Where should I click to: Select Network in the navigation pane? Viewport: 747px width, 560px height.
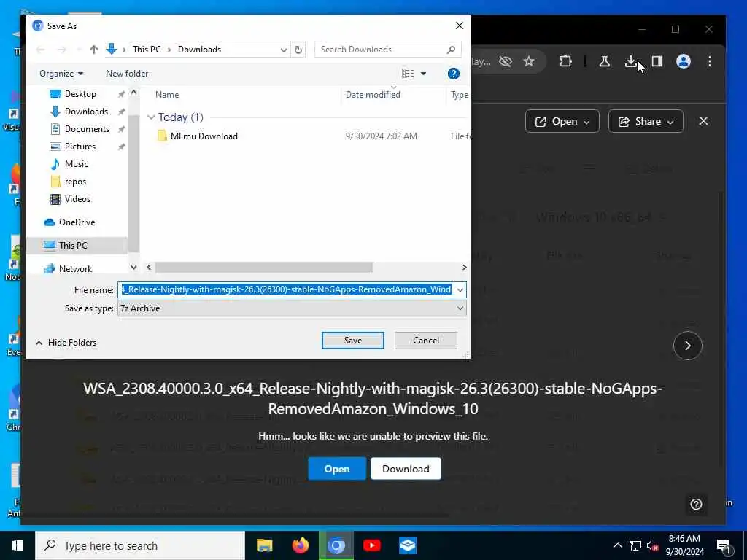[x=75, y=268]
